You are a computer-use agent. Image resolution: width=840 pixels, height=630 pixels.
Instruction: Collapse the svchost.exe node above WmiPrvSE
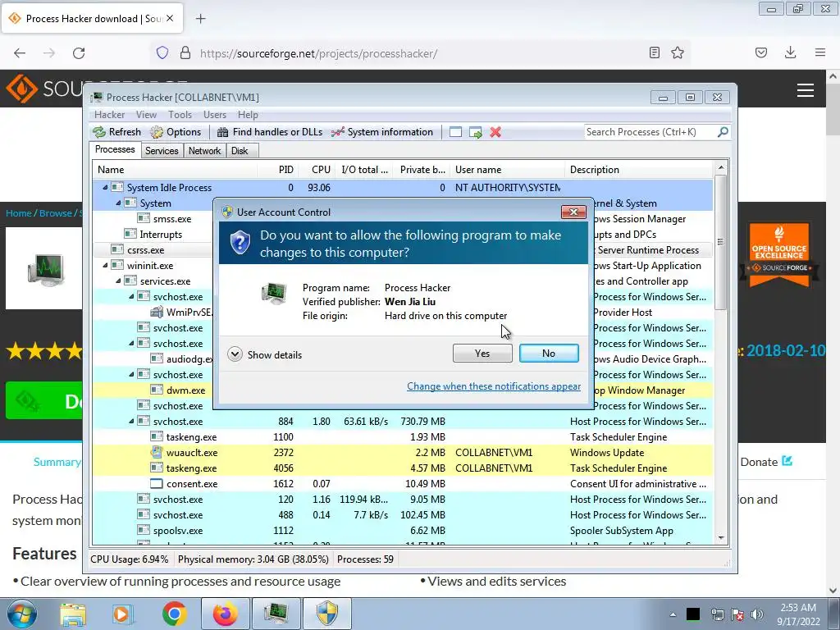(131, 296)
